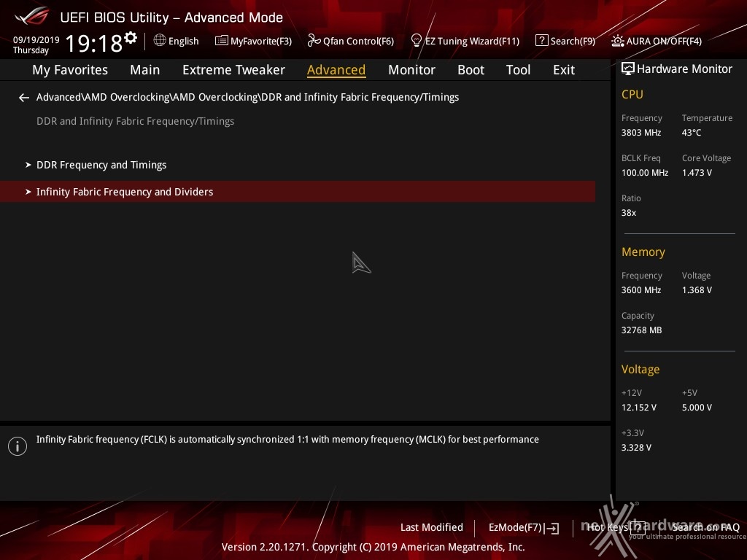The height and width of the screenshot is (560, 747).
Task: Launch Qfan Control(F6)
Action: [358, 42]
